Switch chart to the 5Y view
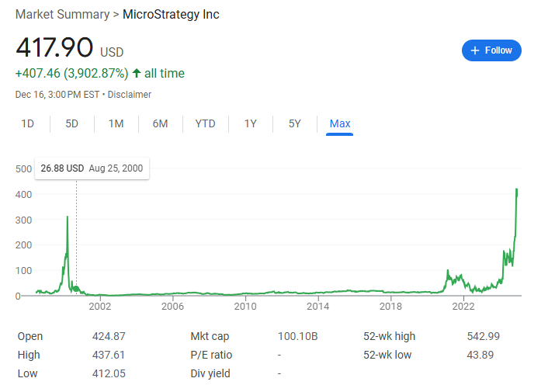 [295, 123]
